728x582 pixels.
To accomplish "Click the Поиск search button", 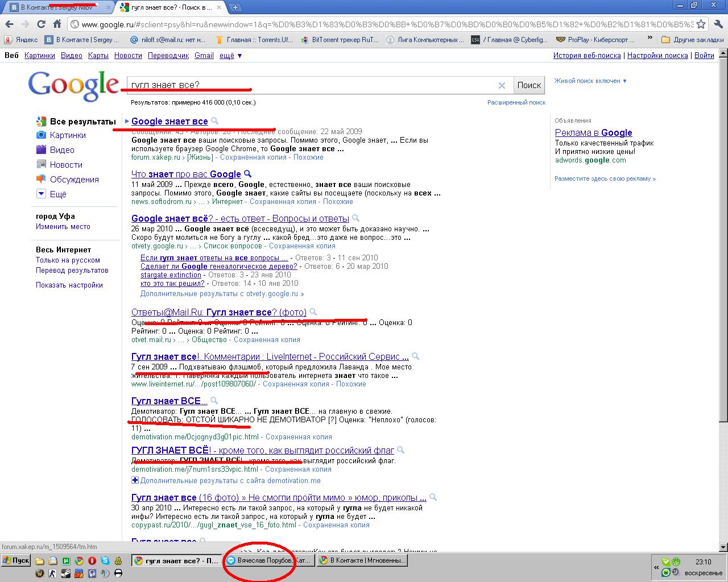I will pos(529,85).
